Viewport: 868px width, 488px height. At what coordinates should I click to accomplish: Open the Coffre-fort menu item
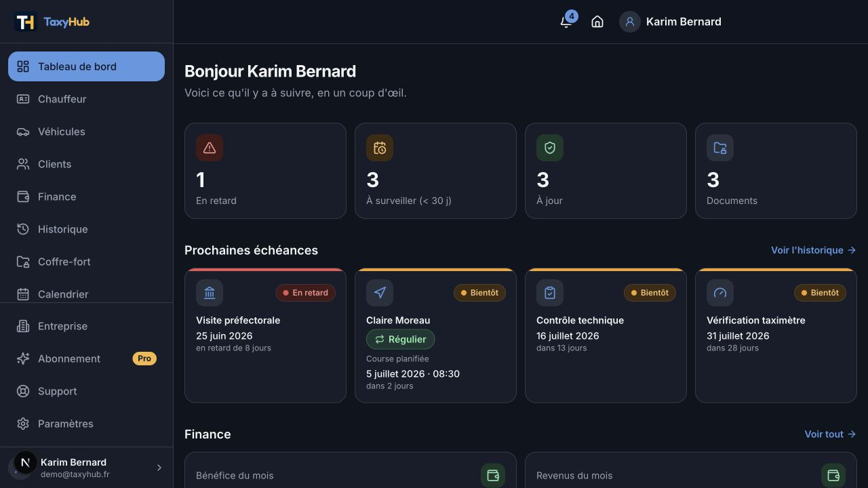point(86,262)
